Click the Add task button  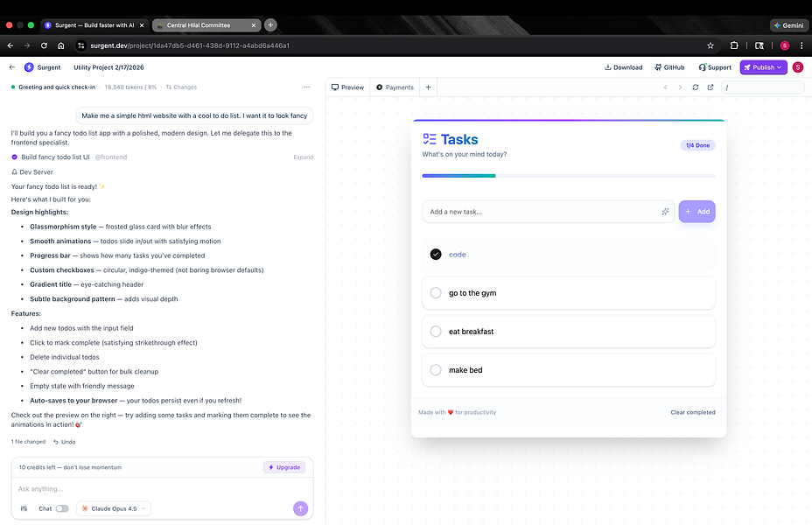[x=697, y=212]
